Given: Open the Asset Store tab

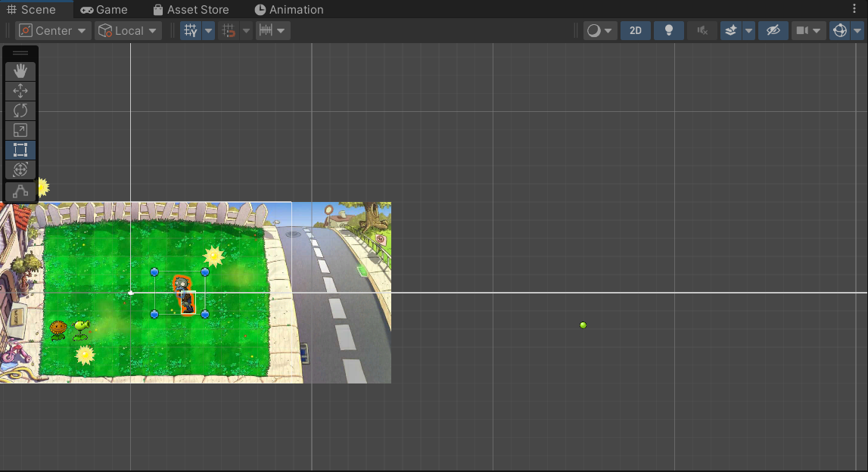Looking at the screenshot, I should pos(190,10).
